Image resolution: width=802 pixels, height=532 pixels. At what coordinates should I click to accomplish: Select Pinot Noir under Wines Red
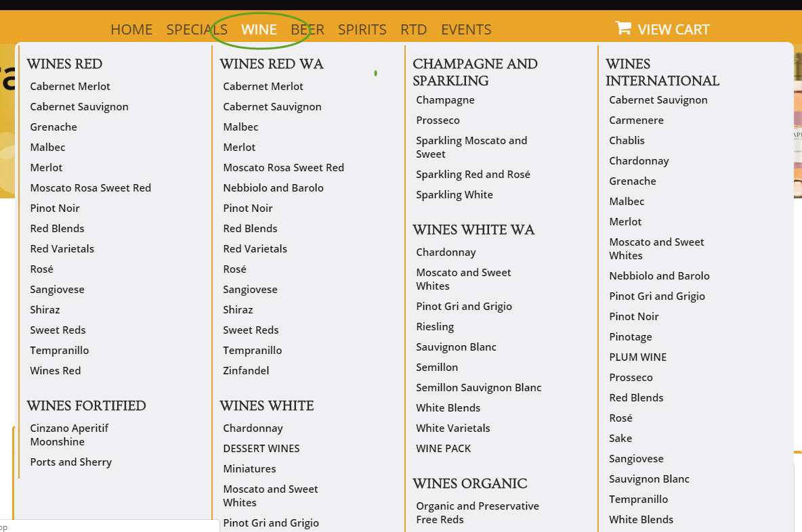coord(55,208)
